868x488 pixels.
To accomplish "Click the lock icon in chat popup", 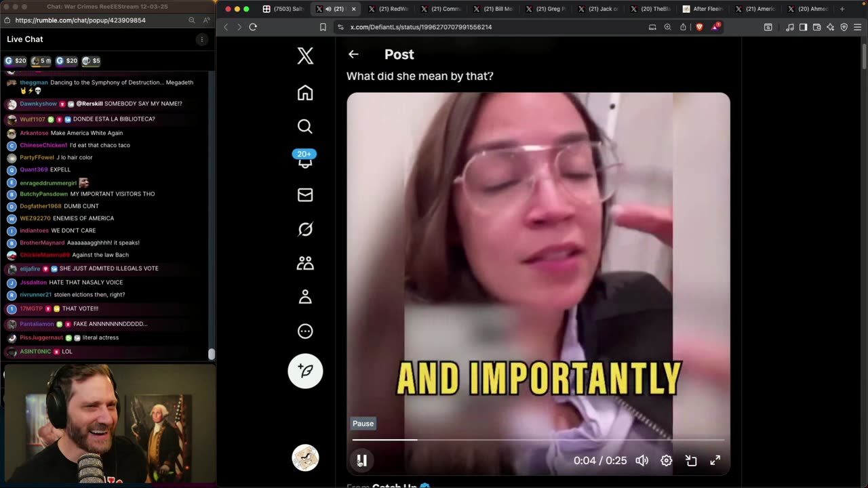I will point(7,20).
